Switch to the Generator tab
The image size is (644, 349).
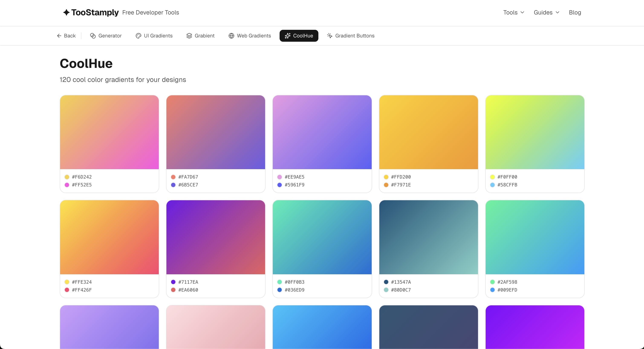pyautogui.click(x=106, y=36)
